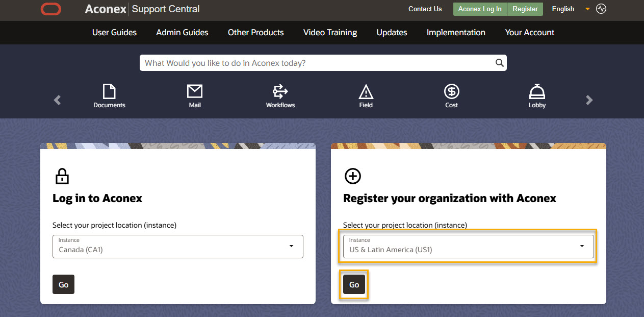The image size is (644, 317).
Task: Open the Your Account menu
Action: pos(530,32)
